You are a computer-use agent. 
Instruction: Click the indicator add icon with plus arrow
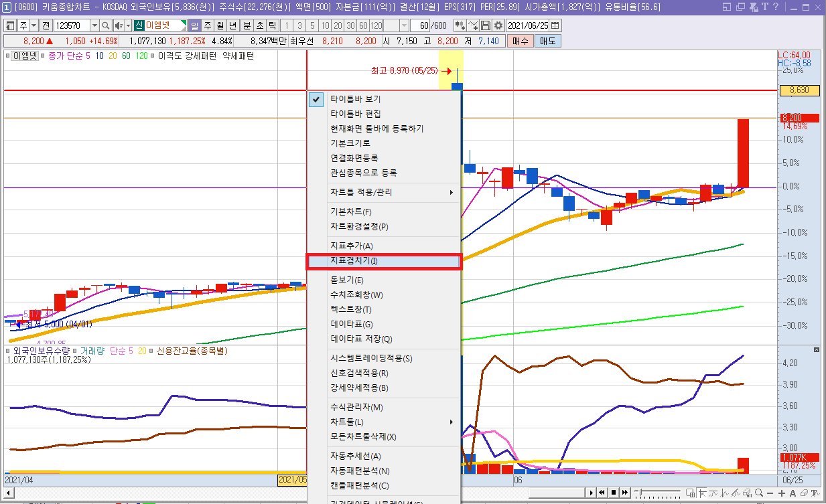tap(460, 25)
